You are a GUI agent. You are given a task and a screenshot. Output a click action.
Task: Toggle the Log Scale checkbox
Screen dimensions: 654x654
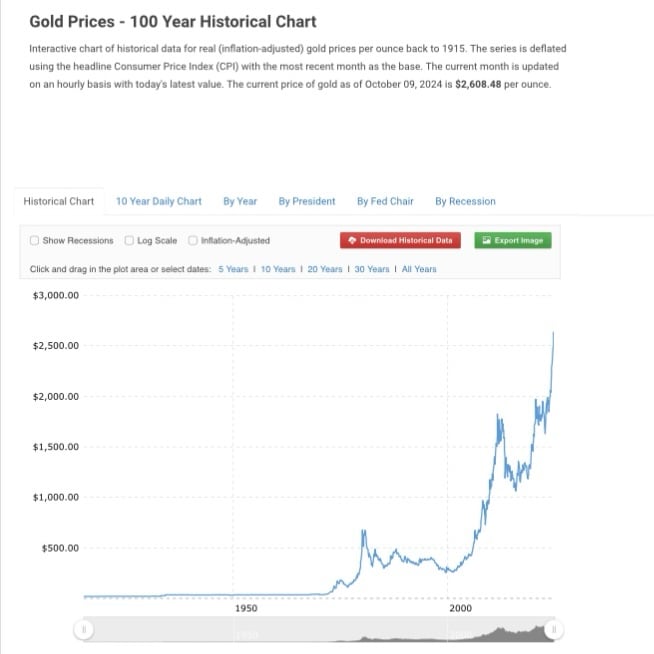click(x=129, y=240)
